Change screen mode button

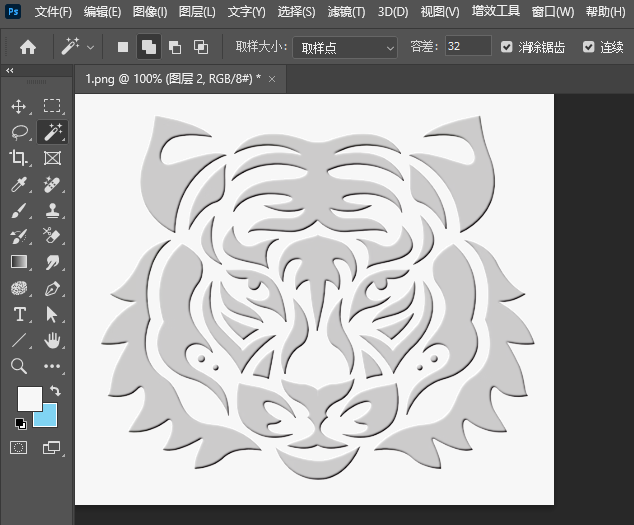51,448
